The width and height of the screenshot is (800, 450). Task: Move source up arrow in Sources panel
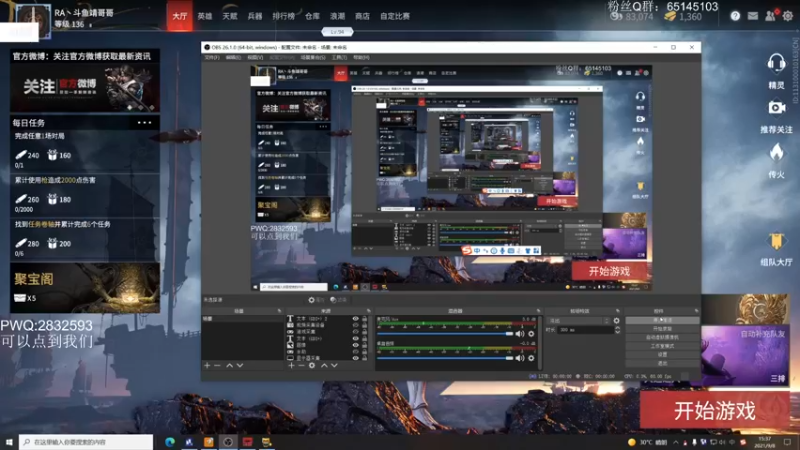[x=324, y=365]
